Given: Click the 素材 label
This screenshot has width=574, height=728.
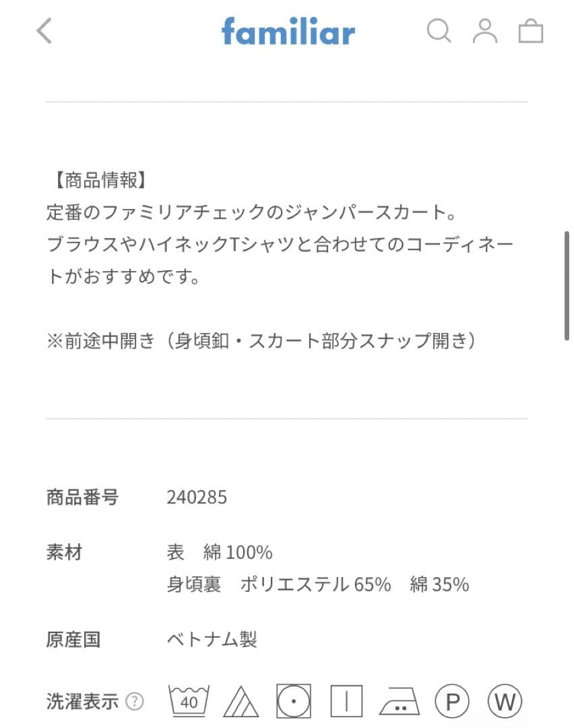Looking at the screenshot, I should click(x=64, y=553).
